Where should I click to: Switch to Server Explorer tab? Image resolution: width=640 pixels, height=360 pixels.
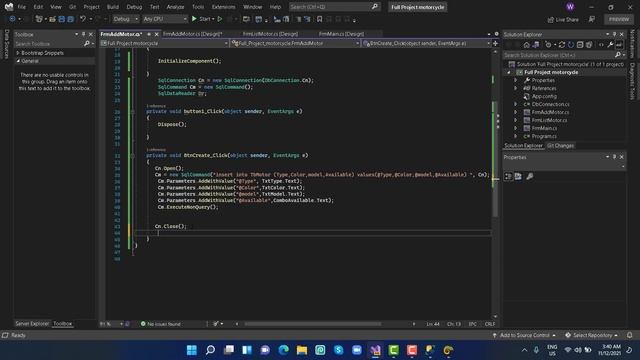pyautogui.click(x=32, y=324)
